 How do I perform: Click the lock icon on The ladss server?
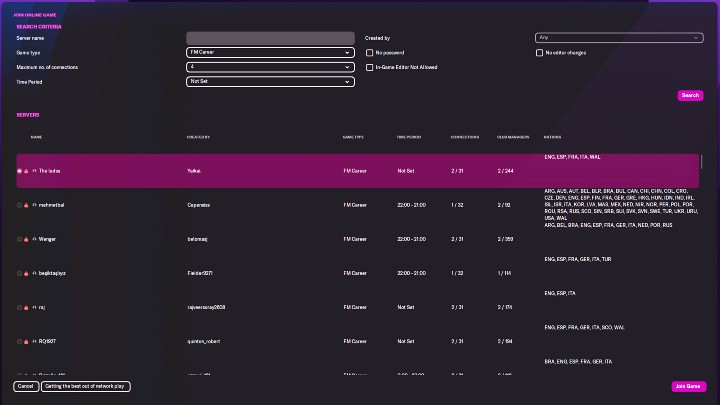(x=26, y=171)
